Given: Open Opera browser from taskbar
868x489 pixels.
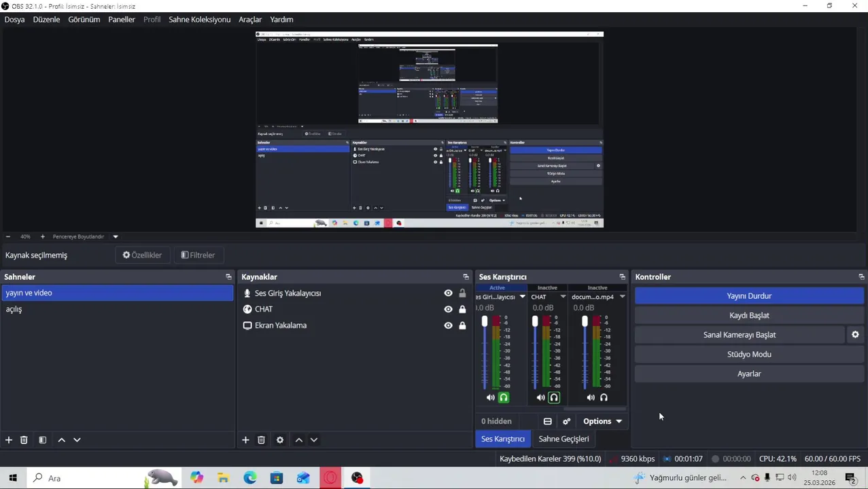Looking at the screenshot, I should point(330,478).
